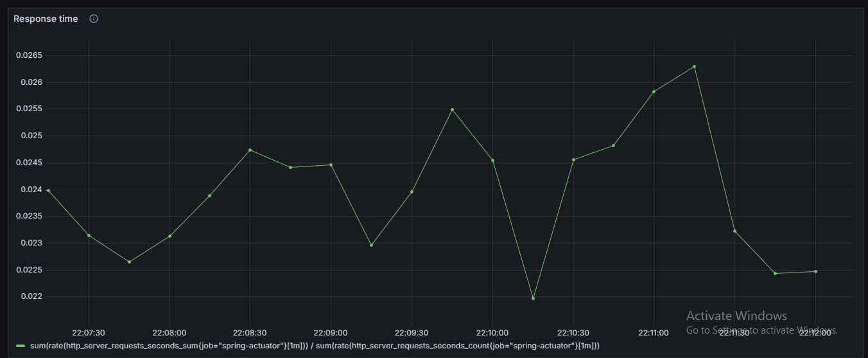Select the data point peaking near 0.0263

694,66
